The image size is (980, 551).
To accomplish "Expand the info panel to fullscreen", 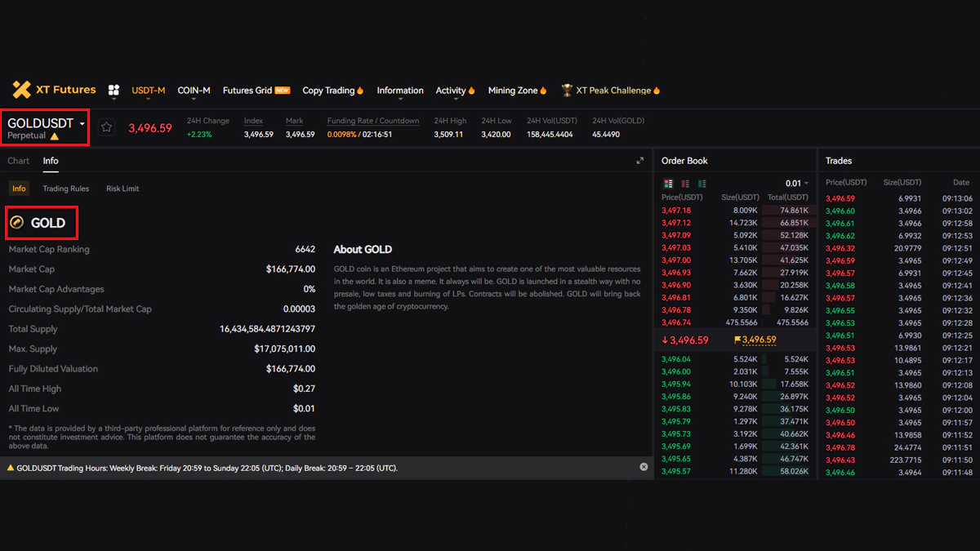I will [640, 161].
